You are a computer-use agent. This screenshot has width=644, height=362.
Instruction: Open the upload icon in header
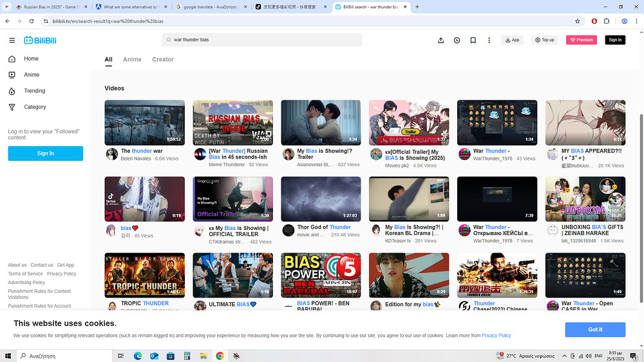[x=440, y=41]
